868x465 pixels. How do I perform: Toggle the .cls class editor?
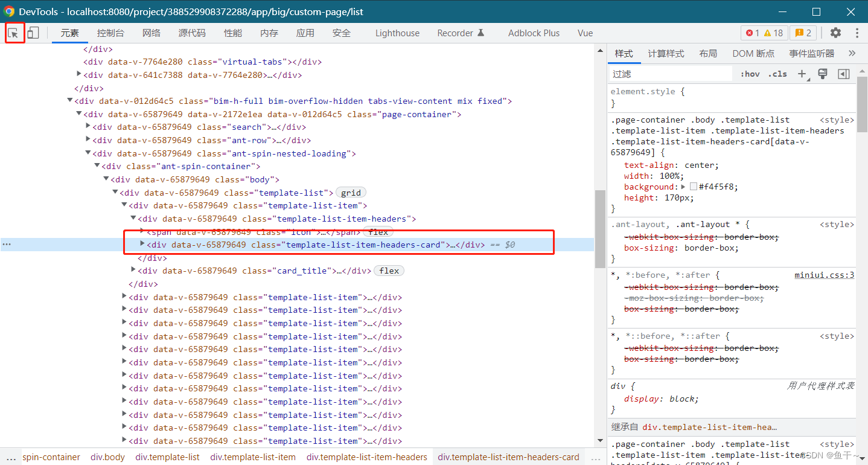tap(777, 73)
